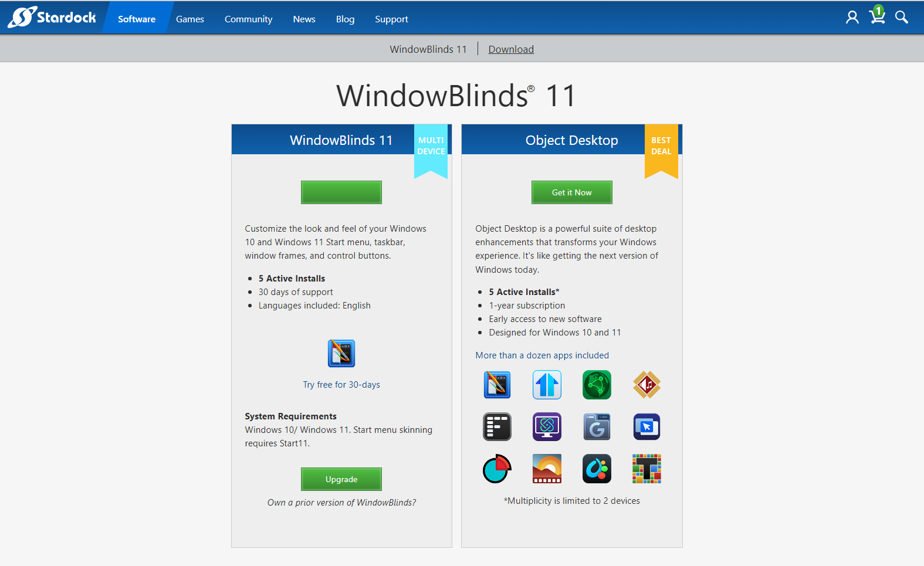
Task: Click Own a prior version of WindowBlinds?
Action: (342, 503)
